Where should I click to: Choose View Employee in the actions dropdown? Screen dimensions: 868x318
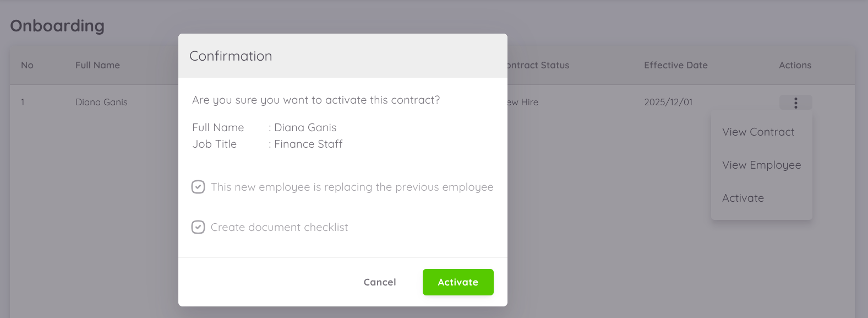tap(761, 165)
